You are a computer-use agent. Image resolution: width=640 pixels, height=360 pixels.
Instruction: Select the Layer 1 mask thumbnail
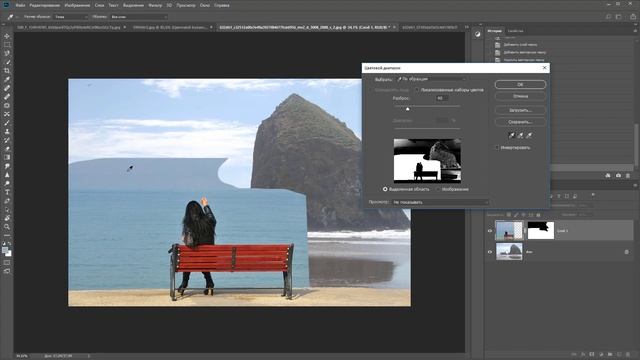(540, 231)
